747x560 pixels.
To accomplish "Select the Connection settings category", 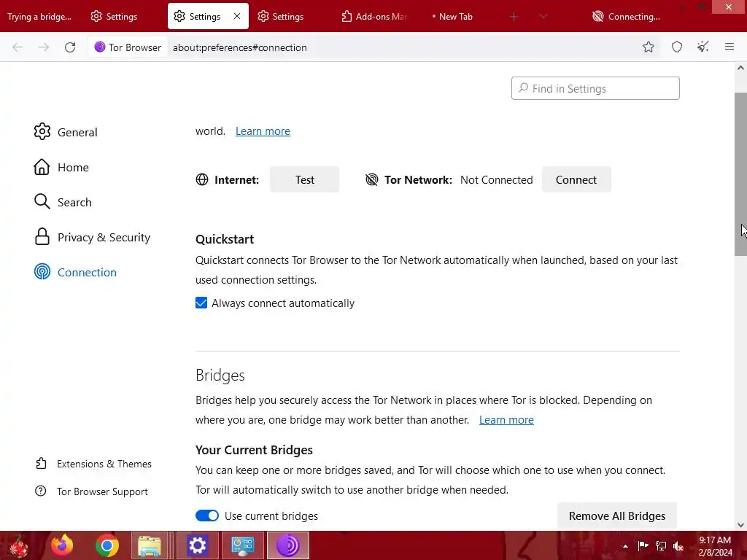I will (75, 272).
